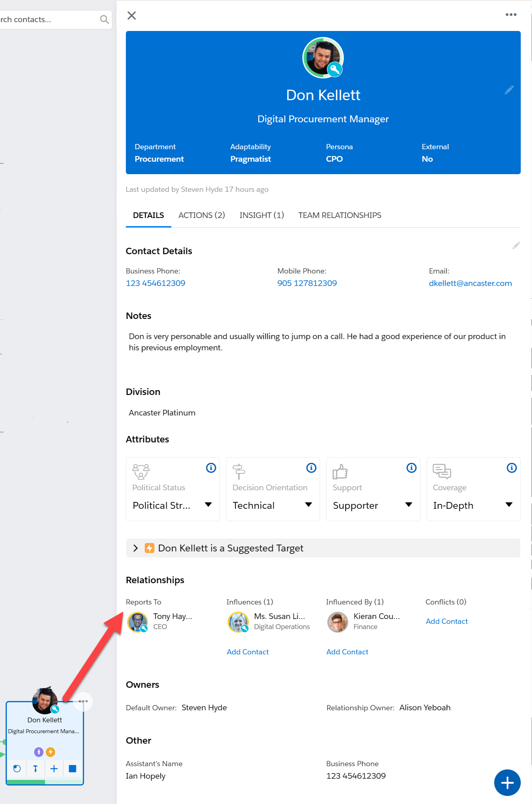Add Contact under Influences
The height and width of the screenshot is (804, 532).
(248, 652)
